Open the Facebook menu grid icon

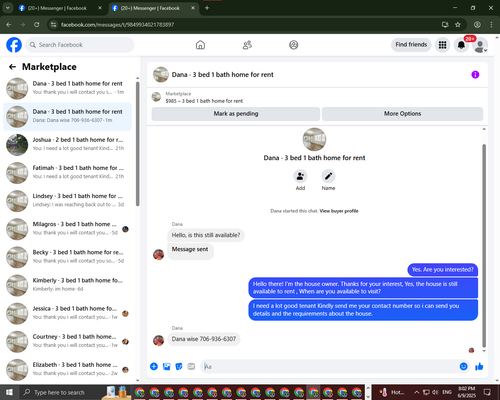coord(442,45)
